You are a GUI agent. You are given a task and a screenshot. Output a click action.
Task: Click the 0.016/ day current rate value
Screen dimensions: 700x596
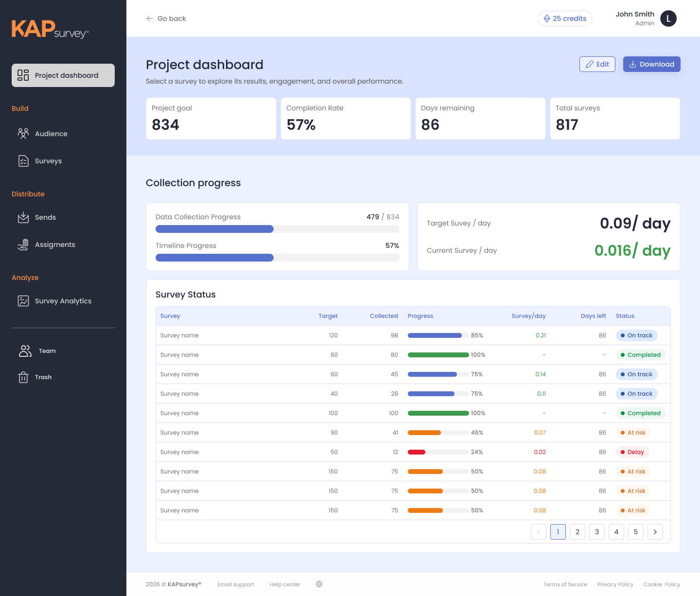click(x=632, y=250)
